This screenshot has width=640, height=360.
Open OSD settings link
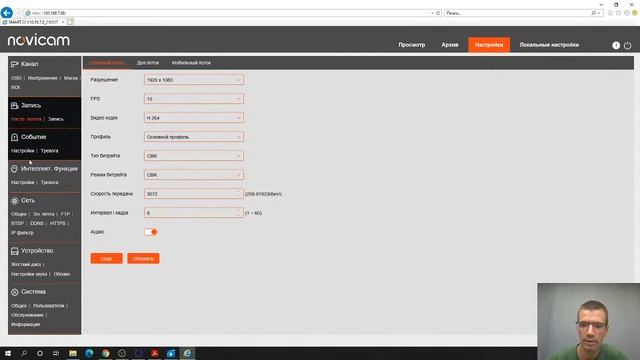[16, 78]
